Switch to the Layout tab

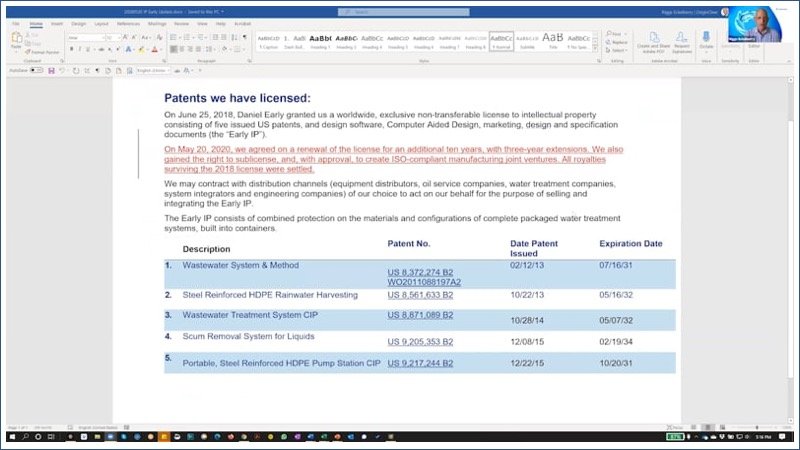(x=101, y=24)
